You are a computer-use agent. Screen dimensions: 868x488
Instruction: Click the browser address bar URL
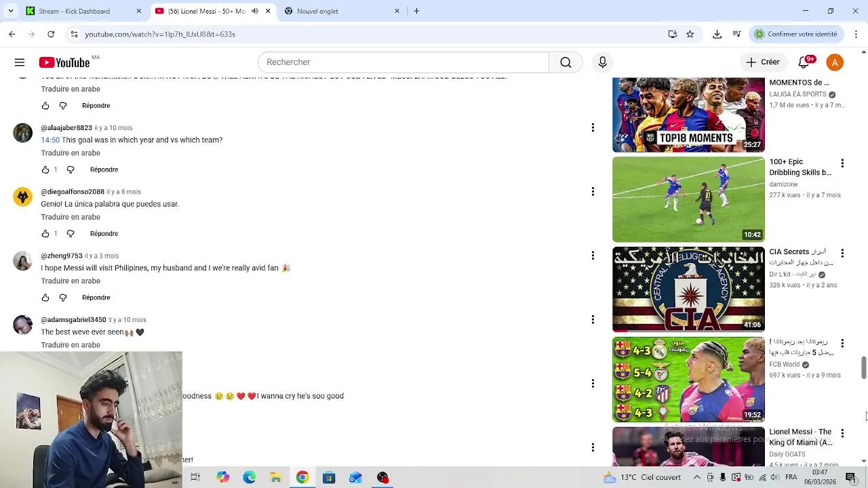point(160,34)
